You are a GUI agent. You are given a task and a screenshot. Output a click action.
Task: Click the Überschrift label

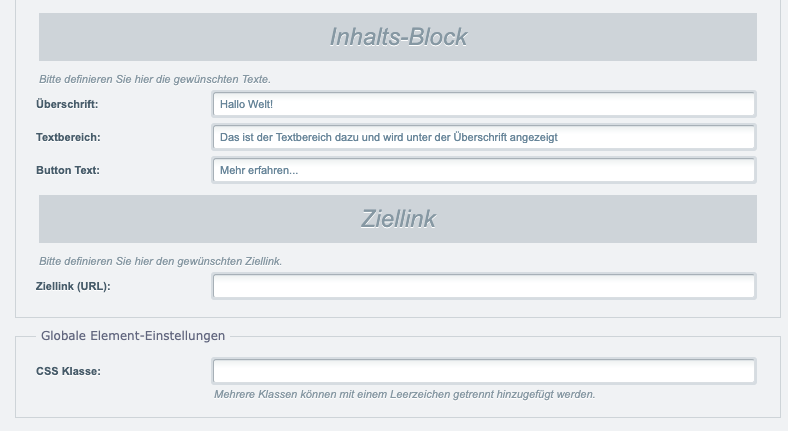pos(67,104)
